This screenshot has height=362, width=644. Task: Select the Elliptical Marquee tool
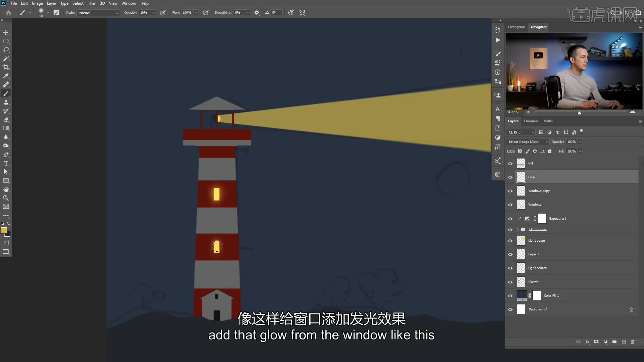[x=6, y=41]
